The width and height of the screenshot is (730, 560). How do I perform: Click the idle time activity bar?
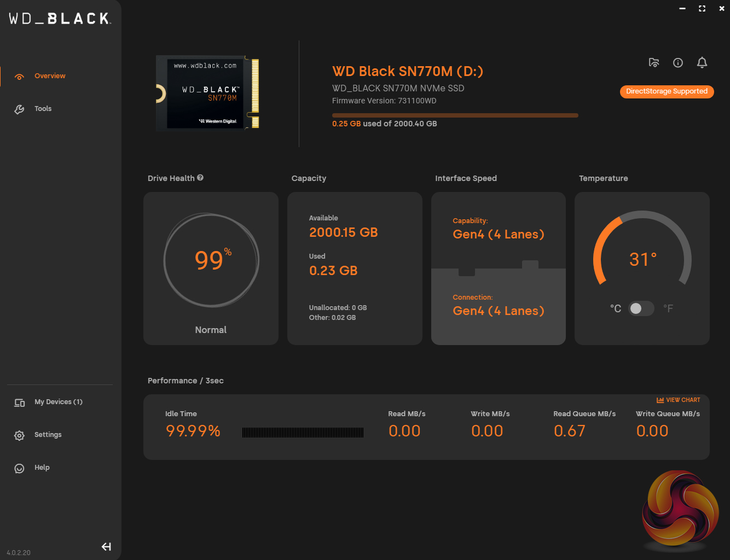303,433
